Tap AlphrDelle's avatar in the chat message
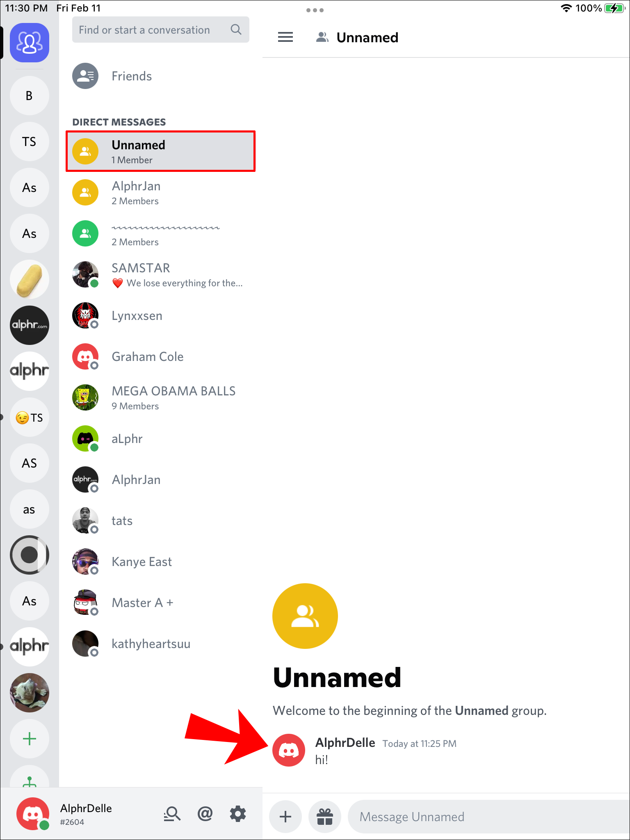 pyautogui.click(x=289, y=750)
